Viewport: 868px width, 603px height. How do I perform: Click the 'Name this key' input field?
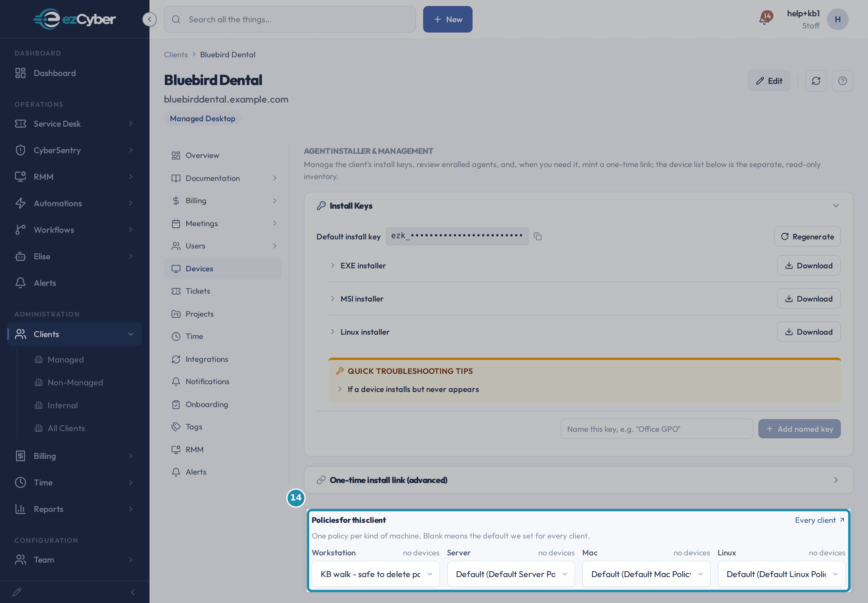click(x=656, y=429)
